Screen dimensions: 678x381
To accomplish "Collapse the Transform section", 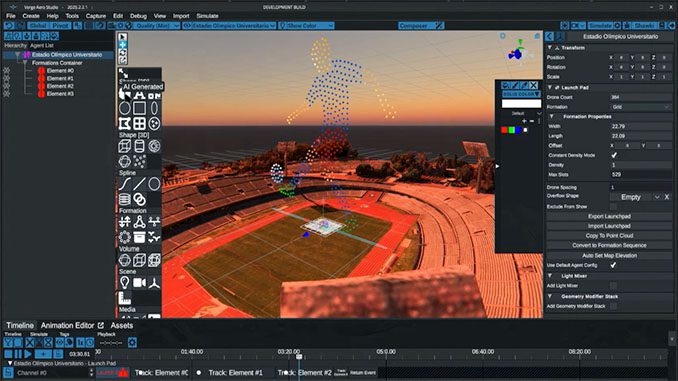I will tap(550, 48).
